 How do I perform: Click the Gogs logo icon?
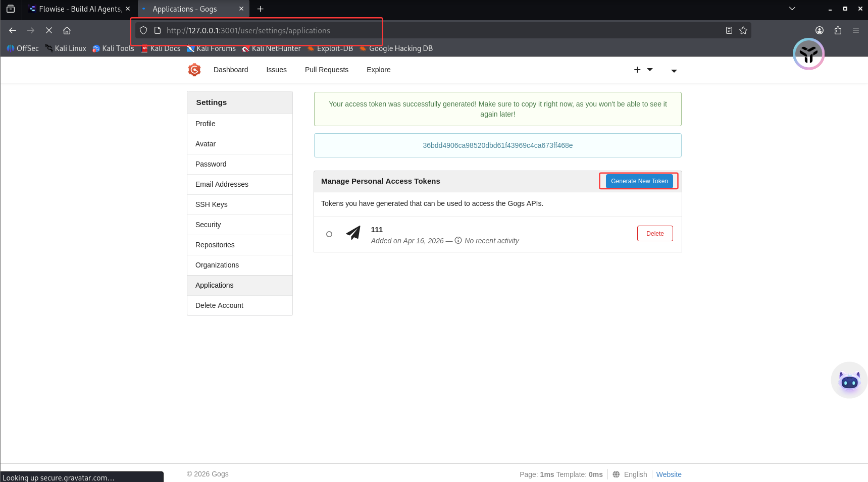tap(194, 70)
